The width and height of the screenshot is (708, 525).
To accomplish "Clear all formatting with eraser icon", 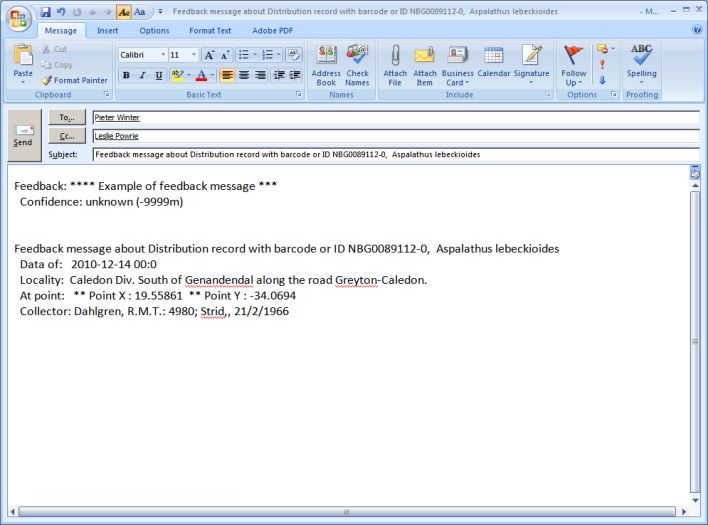I will [x=294, y=55].
